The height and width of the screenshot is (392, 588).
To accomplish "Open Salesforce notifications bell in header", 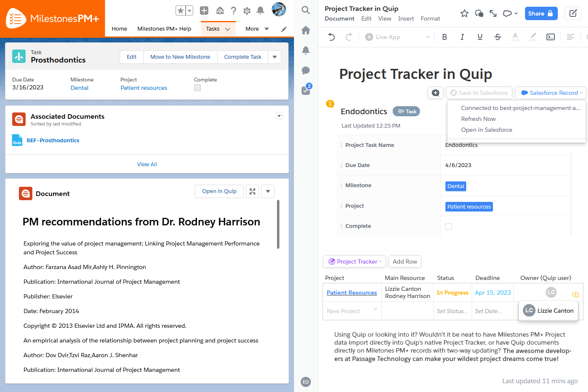I will (260, 10).
